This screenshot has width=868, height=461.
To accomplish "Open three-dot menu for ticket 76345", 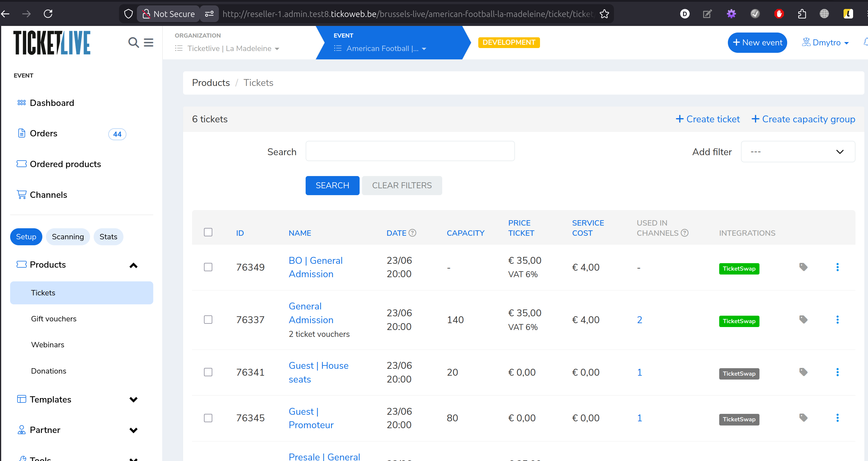I will (837, 418).
